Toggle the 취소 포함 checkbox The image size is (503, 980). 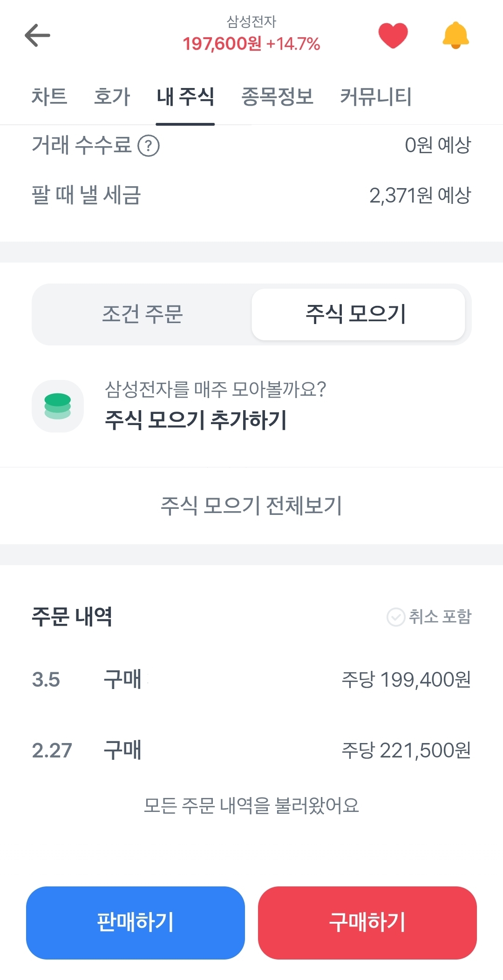396,617
